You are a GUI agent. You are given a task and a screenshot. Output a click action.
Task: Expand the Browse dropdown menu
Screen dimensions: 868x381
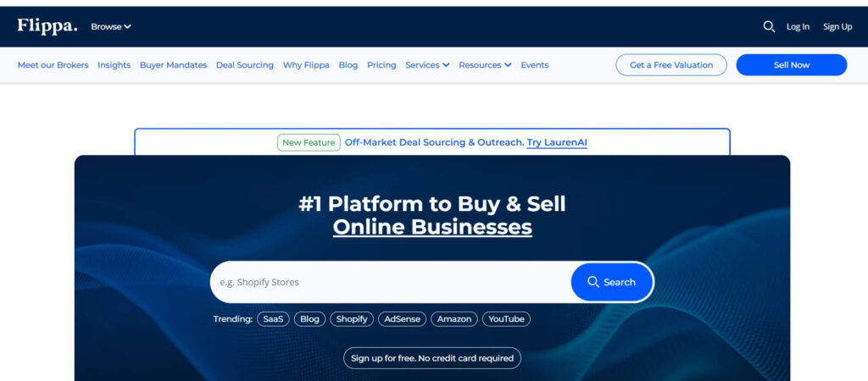111,26
